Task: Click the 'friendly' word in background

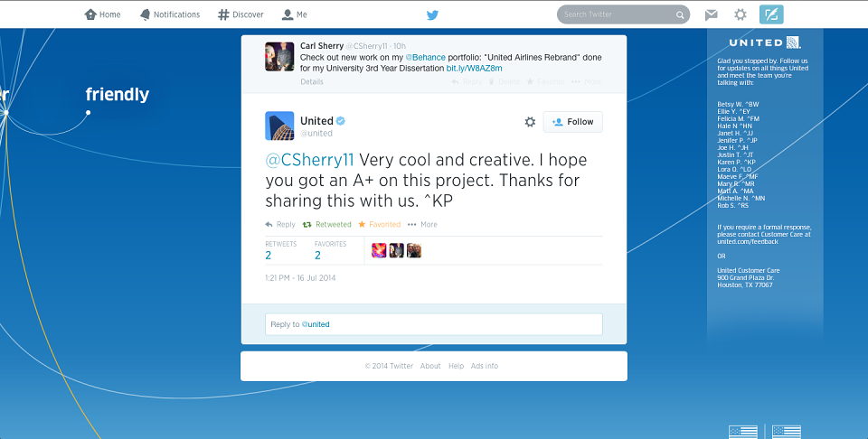Action: point(118,95)
